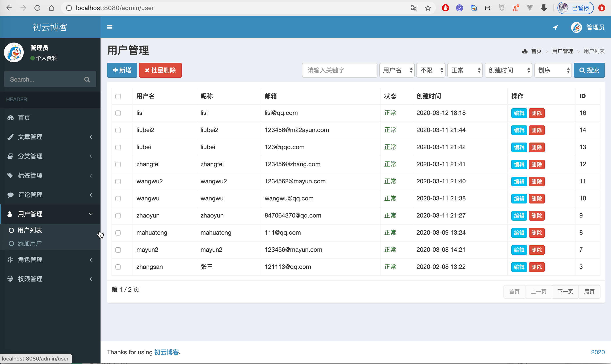The height and width of the screenshot is (364, 611).
Task: Click the translate icon in address bar
Action: pos(414,8)
